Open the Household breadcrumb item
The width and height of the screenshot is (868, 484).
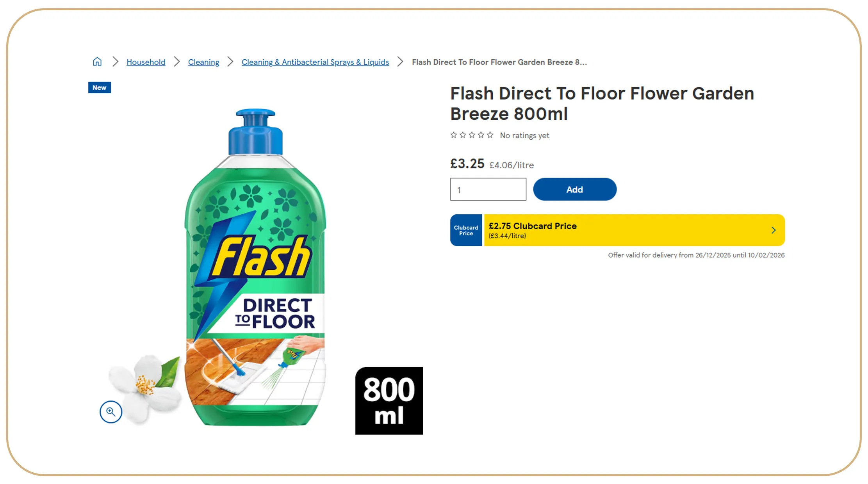[146, 62]
